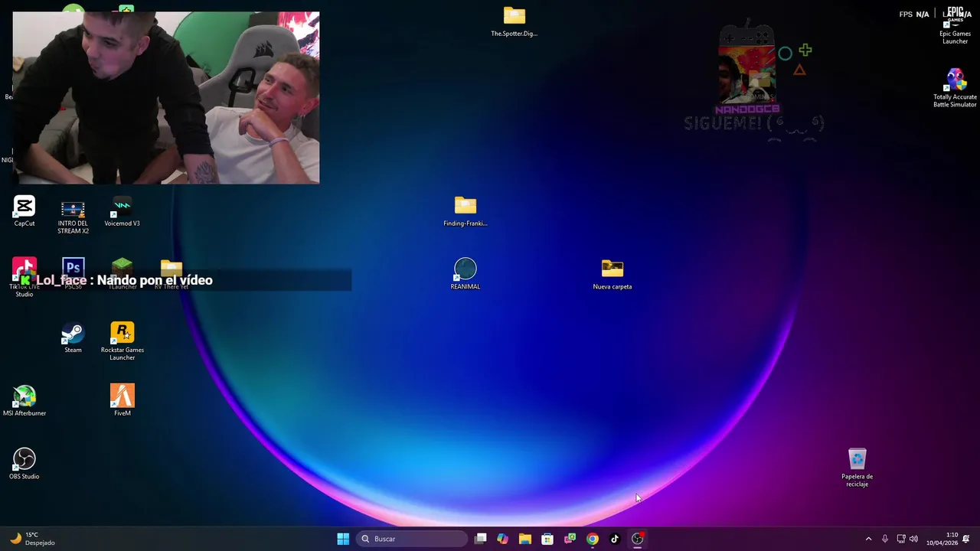Open the CapCut desktop shortcut

[24, 211]
